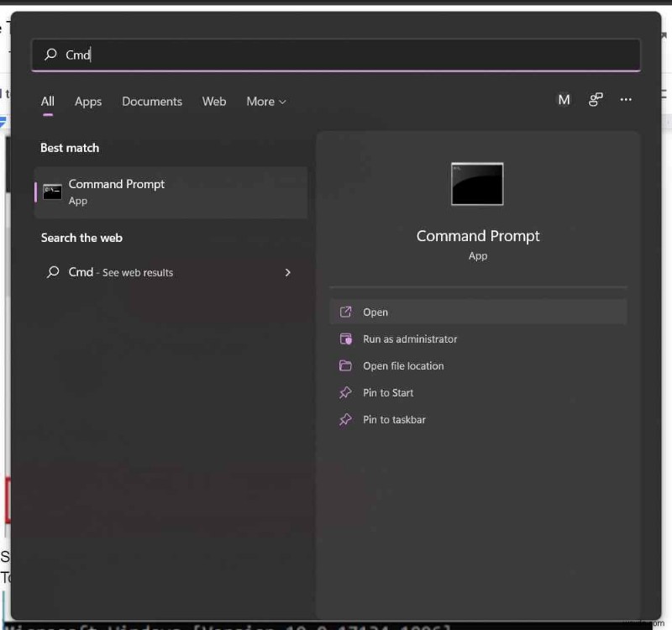Switch to the Documents tab
Image resolution: width=672 pixels, height=630 pixels.
click(x=152, y=102)
